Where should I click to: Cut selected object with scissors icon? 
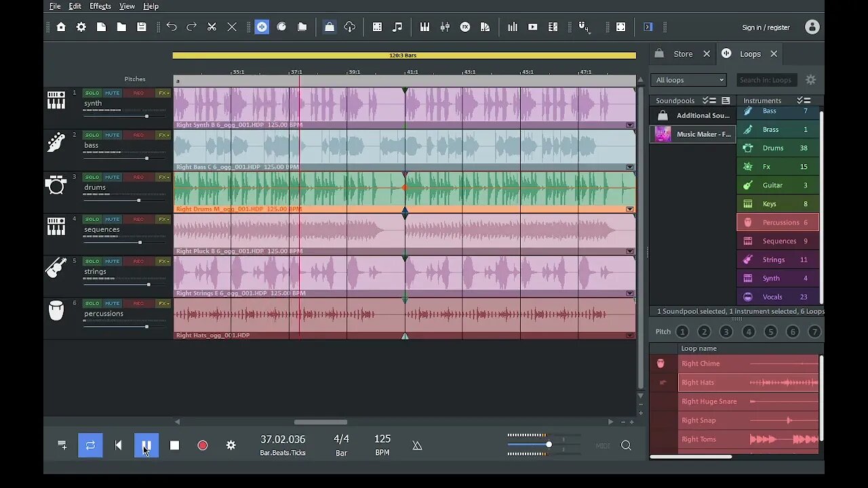pos(212,27)
